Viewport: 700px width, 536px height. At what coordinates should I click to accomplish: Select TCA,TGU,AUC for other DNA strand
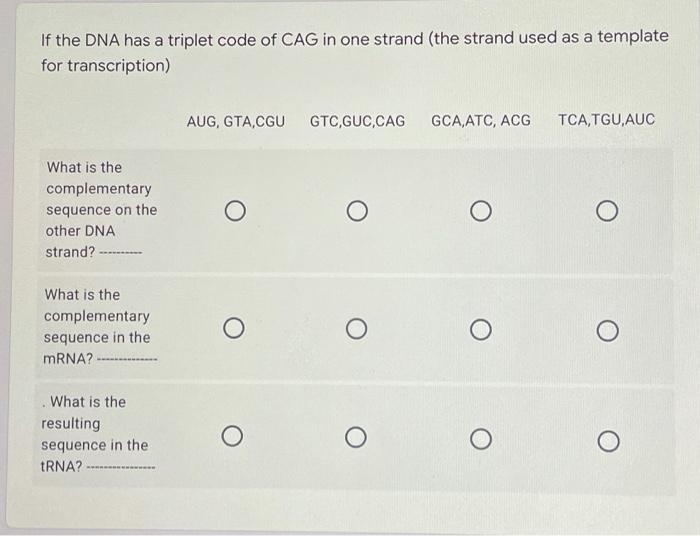pyautogui.click(x=607, y=211)
